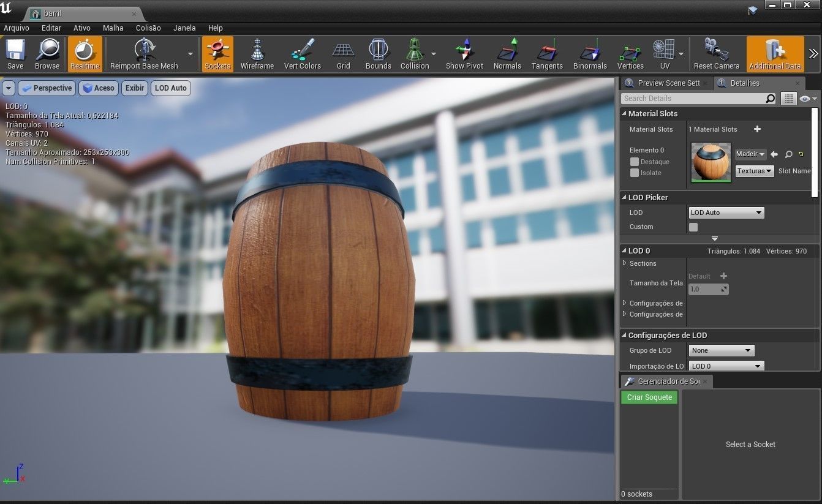The image size is (822, 504).
Task: Open the Texturas dropdown
Action: click(755, 171)
